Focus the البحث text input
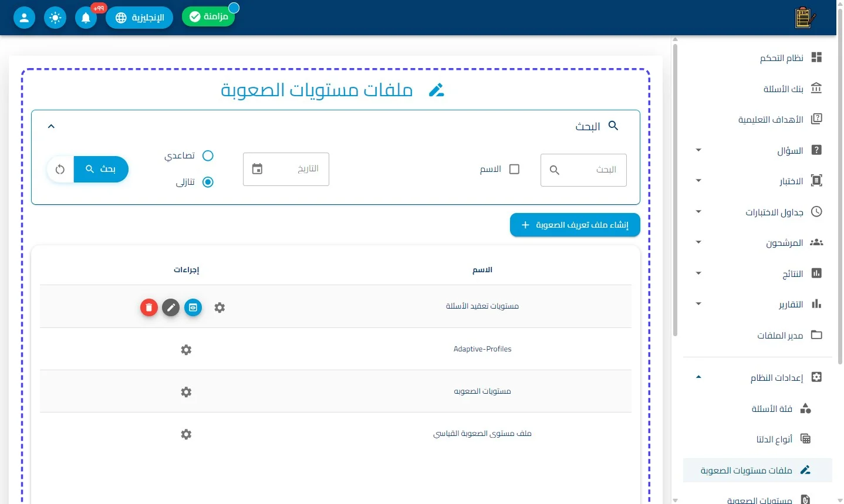 583,170
